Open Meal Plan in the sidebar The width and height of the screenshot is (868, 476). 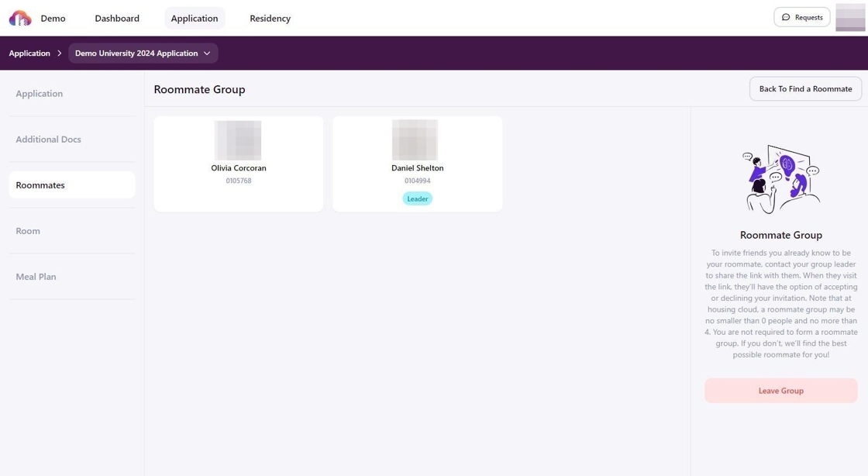[x=36, y=277]
